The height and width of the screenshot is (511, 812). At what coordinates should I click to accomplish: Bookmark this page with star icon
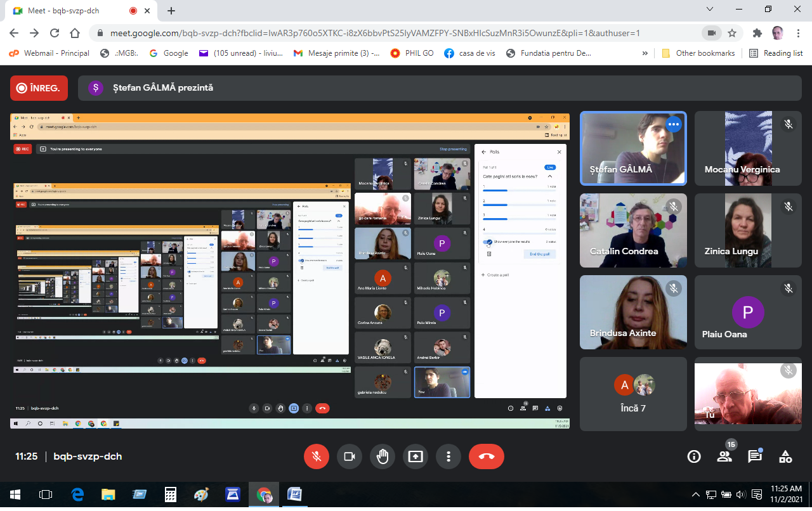[732, 33]
